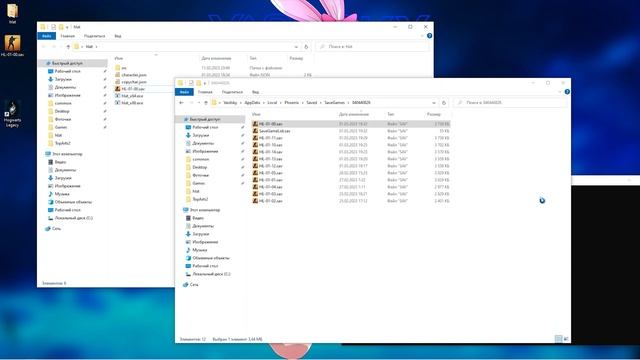Open the Главная tab in the front window
Screen dimensions: 640x360
point(205,92)
